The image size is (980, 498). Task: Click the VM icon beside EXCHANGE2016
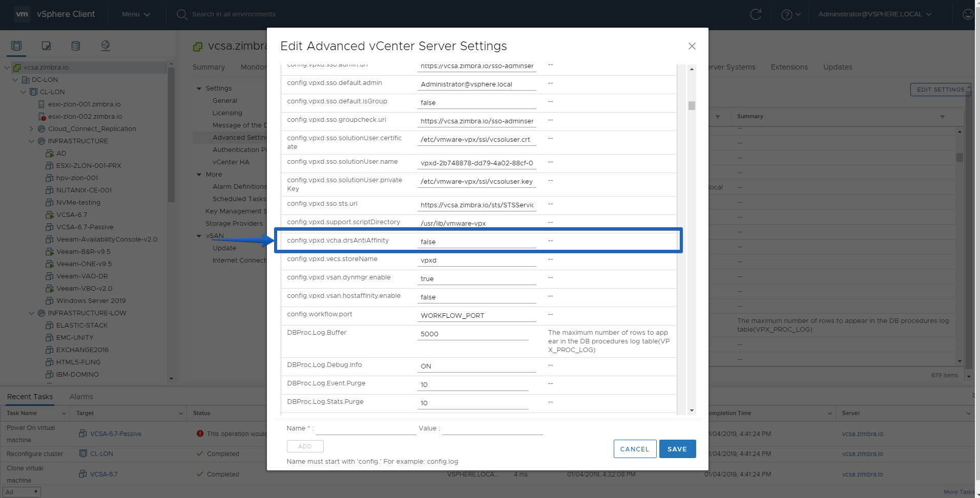pyautogui.click(x=50, y=350)
